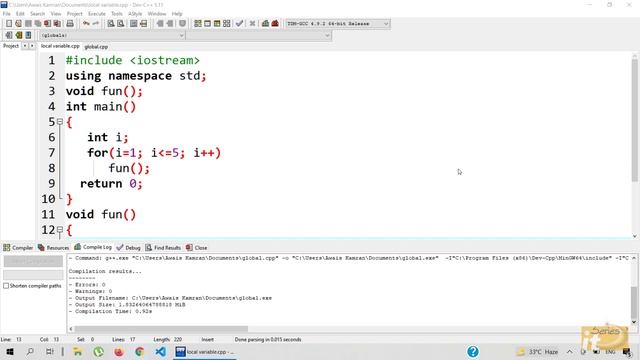
Task: Click the compile log scroll-left arrow
Action: (71, 329)
